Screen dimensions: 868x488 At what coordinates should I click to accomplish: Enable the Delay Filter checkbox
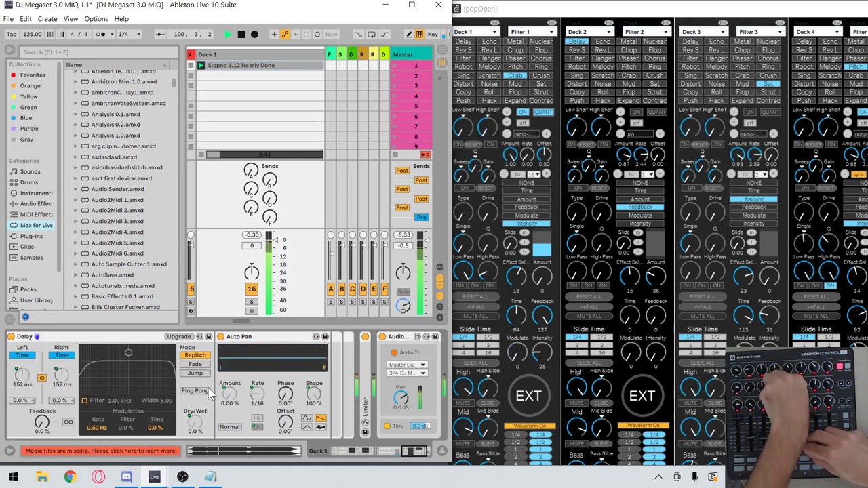point(84,401)
